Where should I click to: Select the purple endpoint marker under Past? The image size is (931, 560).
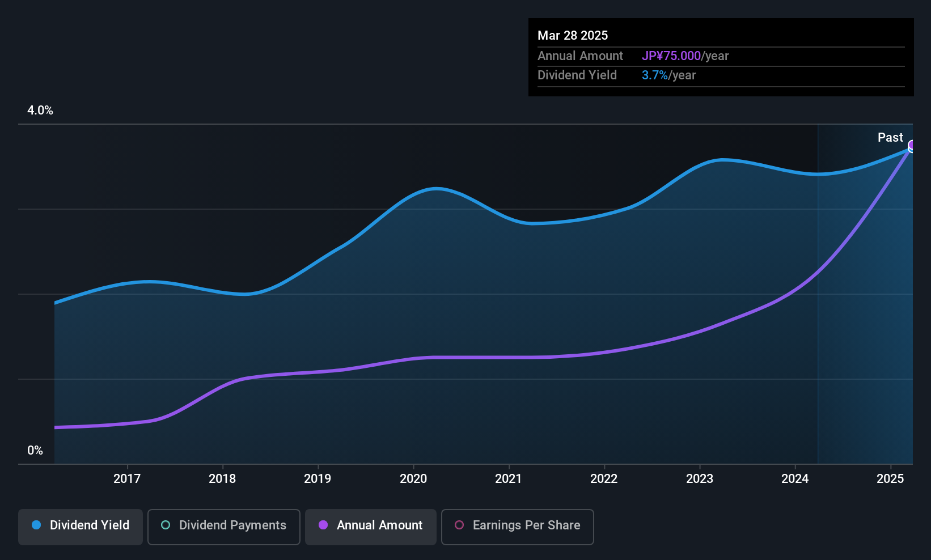pyautogui.click(x=912, y=145)
